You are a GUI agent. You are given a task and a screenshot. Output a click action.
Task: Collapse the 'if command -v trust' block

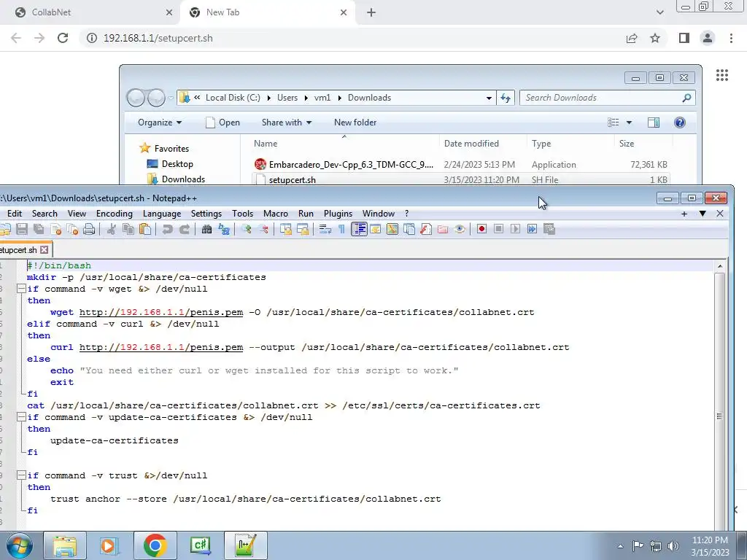[21, 475]
